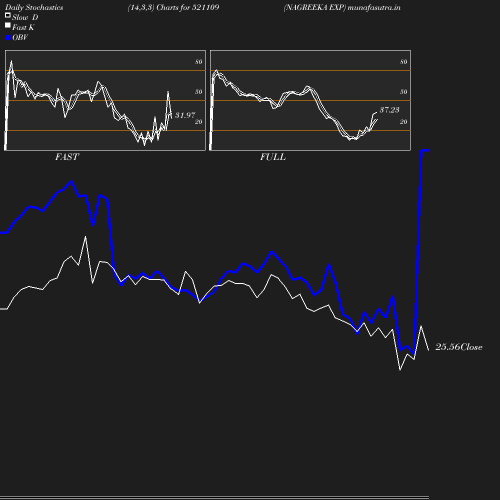This screenshot has width=500, height=500.
Task: Click the NAGREEKA EXP stock name
Action: click(315, 7)
